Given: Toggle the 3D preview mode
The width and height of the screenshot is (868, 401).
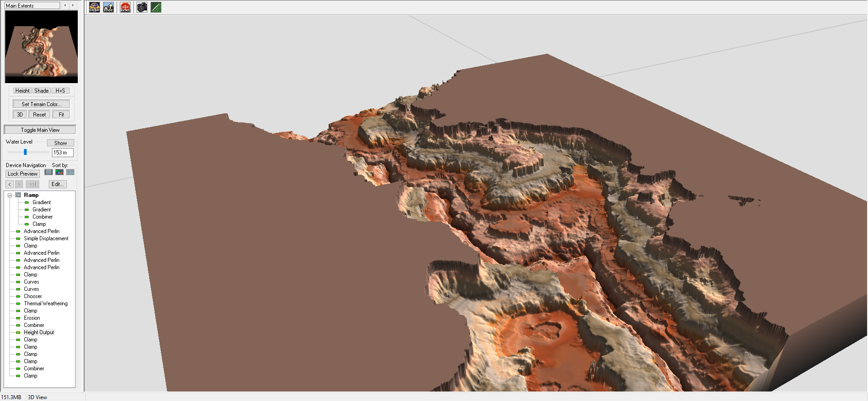Looking at the screenshot, I should (x=20, y=115).
